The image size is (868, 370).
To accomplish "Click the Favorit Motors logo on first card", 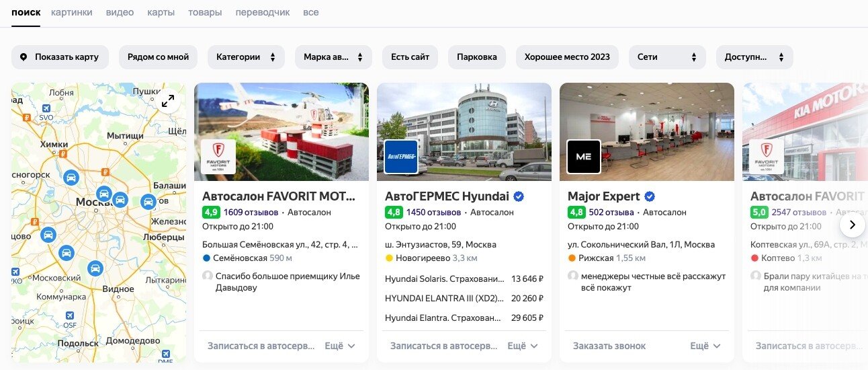I will (218, 157).
